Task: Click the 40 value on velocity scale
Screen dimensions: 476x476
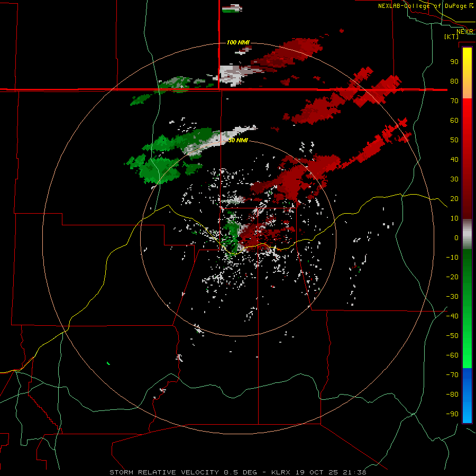Action: coord(454,159)
